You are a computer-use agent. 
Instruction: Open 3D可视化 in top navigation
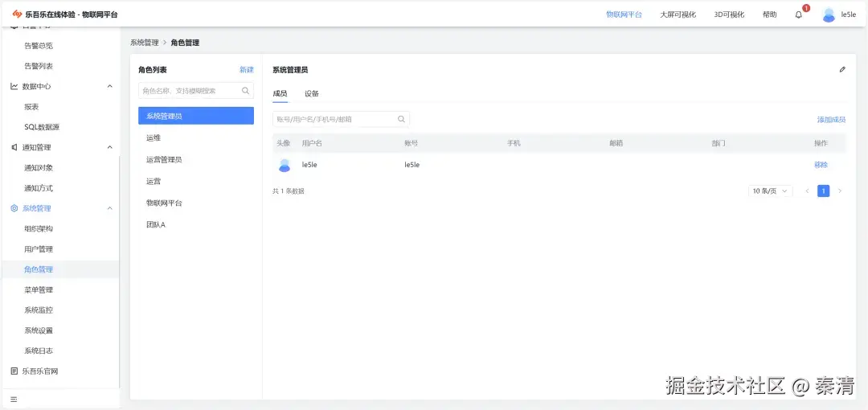729,15
